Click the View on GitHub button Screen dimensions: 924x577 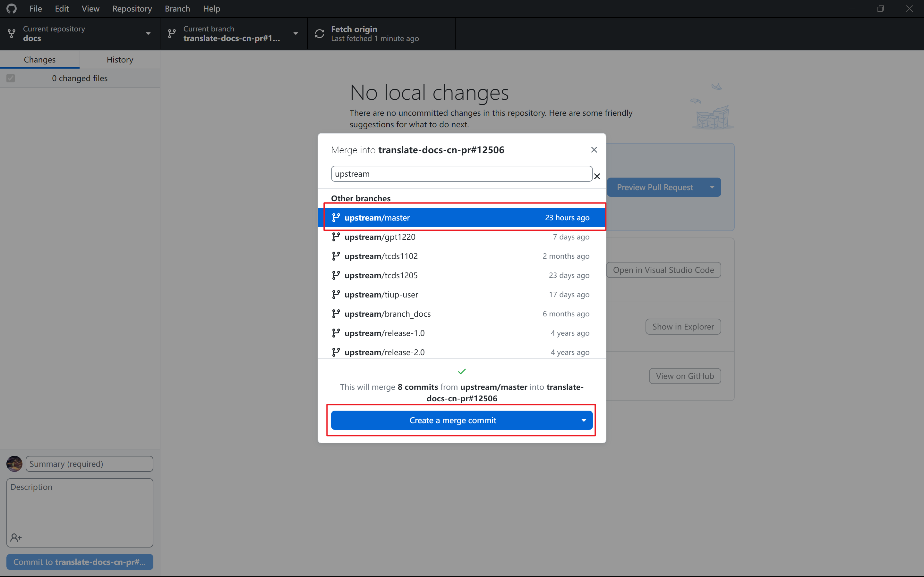(x=685, y=376)
